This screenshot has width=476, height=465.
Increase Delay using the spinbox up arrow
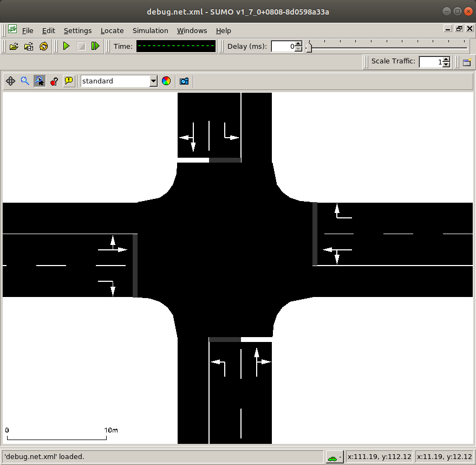pos(298,43)
